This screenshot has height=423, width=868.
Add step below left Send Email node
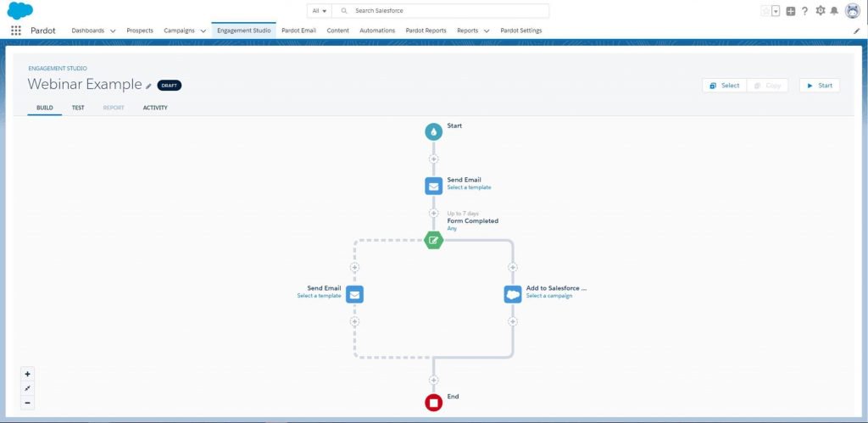coord(355,321)
